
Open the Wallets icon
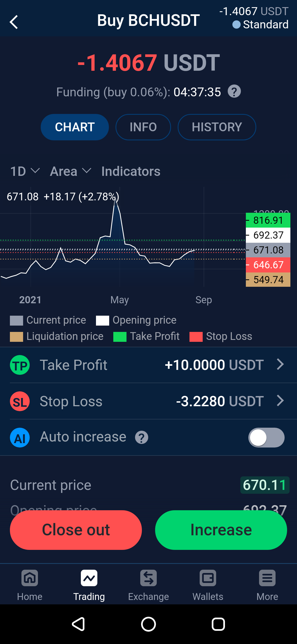(208, 578)
